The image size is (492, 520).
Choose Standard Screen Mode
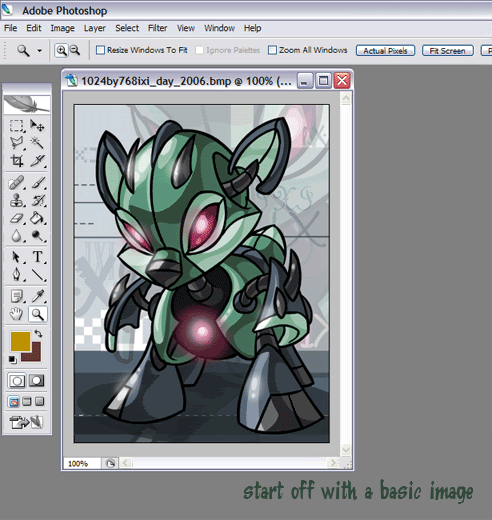[x=14, y=402]
